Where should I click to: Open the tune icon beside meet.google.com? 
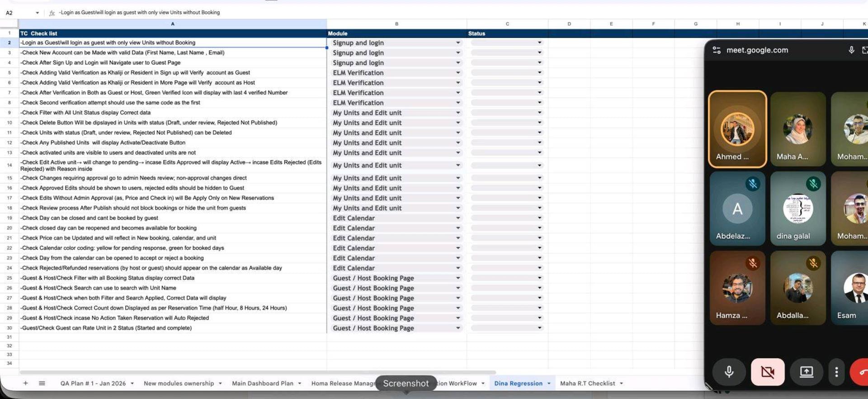[717, 50]
